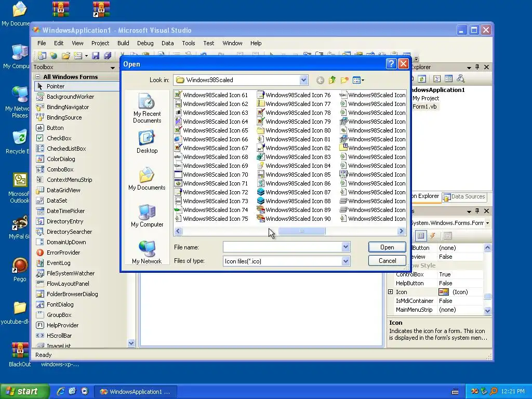The image size is (532, 399).
Task: Click inside the File name input field
Action: pyautogui.click(x=282, y=247)
